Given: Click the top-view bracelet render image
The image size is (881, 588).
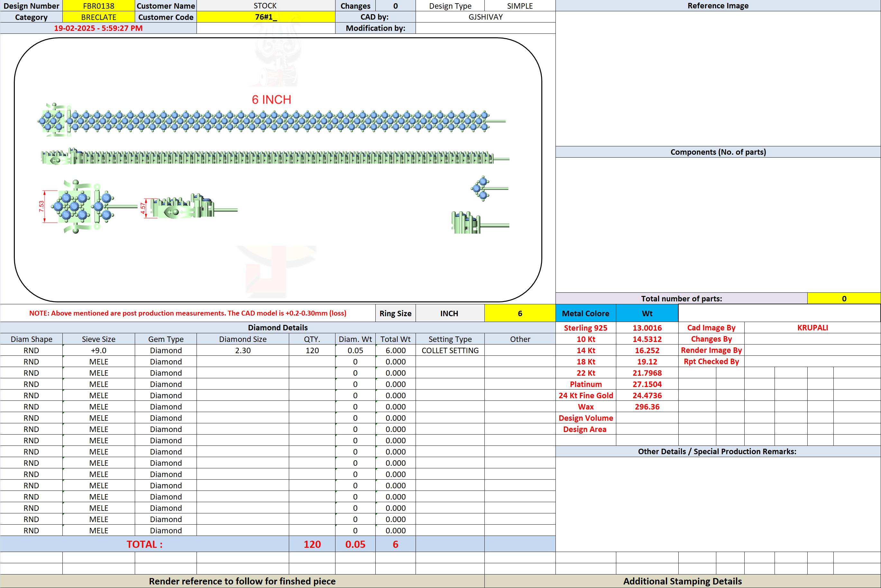Looking at the screenshot, I should click(x=271, y=120).
